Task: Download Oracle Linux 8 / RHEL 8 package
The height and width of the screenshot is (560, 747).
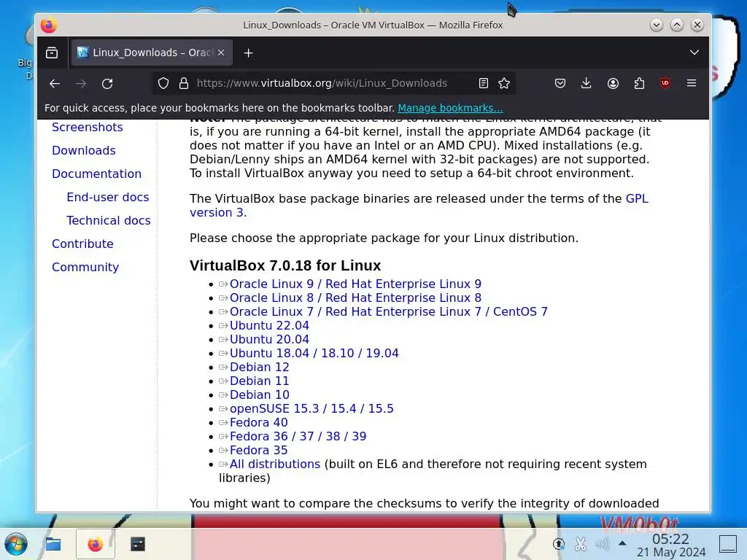Action: click(355, 297)
